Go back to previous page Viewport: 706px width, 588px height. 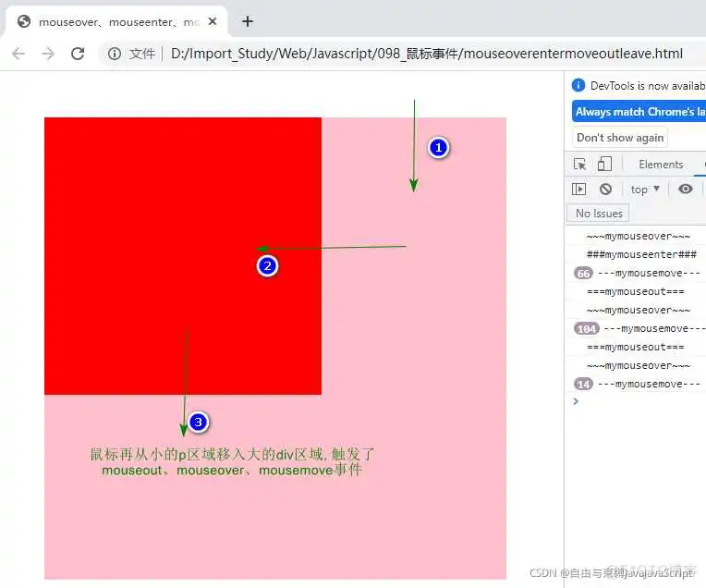tap(18, 54)
